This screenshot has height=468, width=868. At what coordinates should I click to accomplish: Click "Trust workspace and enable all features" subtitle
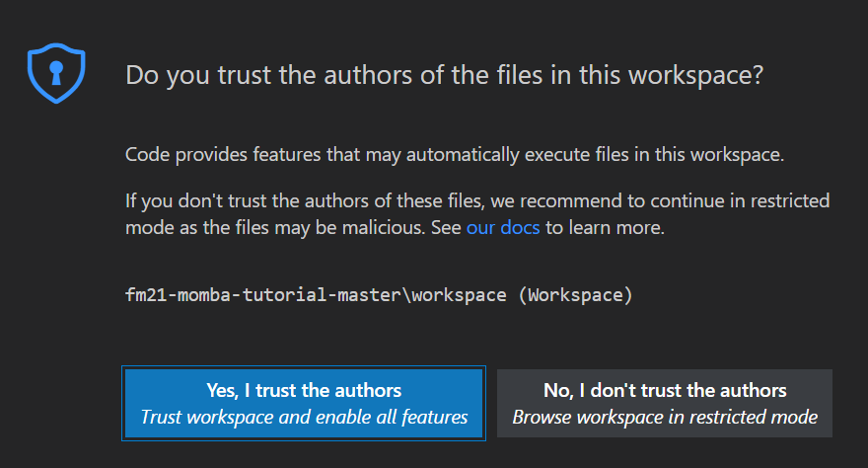pyautogui.click(x=304, y=417)
